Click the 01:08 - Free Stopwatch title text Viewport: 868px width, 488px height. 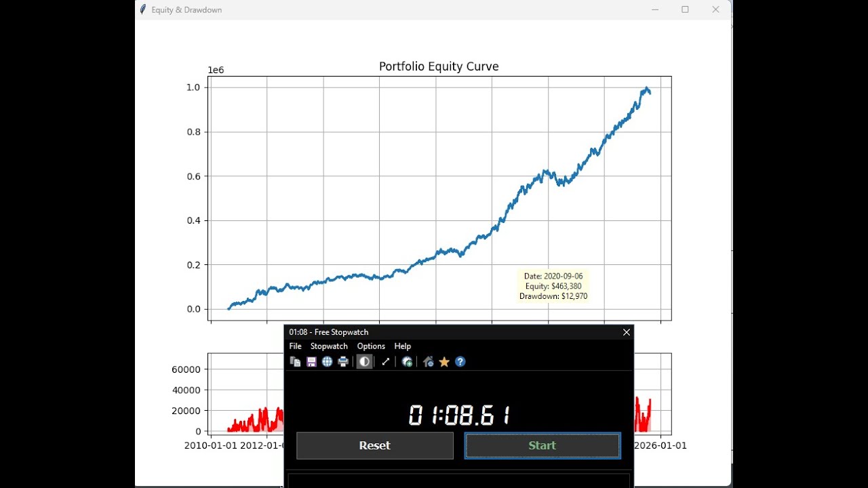(329, 332)
